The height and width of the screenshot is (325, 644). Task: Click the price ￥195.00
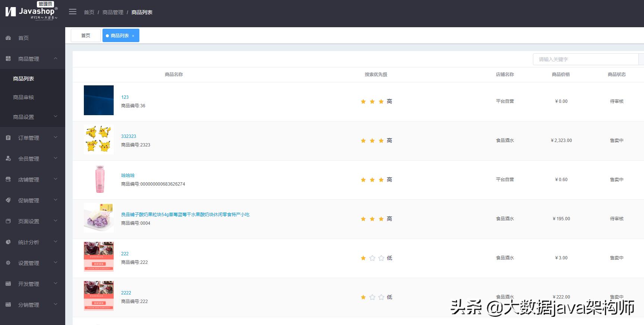[x=561, y=219]
